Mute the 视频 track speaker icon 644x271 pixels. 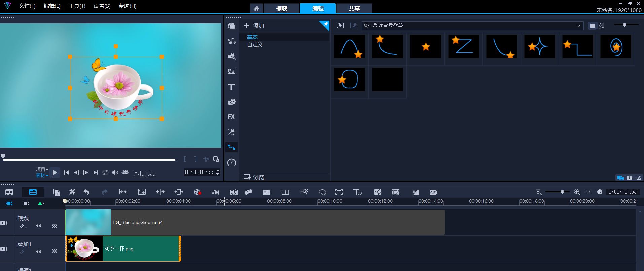point(38,226)
